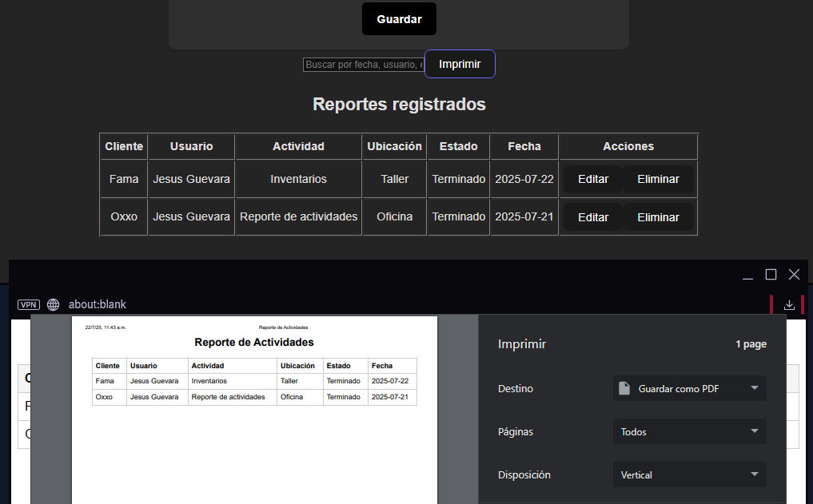Click the address bar showing about:blank
Image resolution: width=813 pixels, height=504 pixels.
tap(98, 304)
